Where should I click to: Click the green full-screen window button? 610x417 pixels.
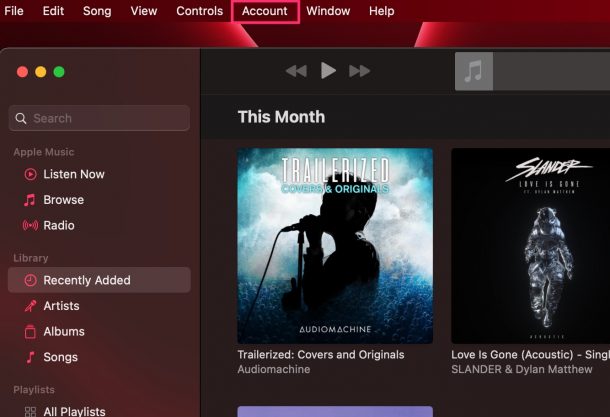59,72
